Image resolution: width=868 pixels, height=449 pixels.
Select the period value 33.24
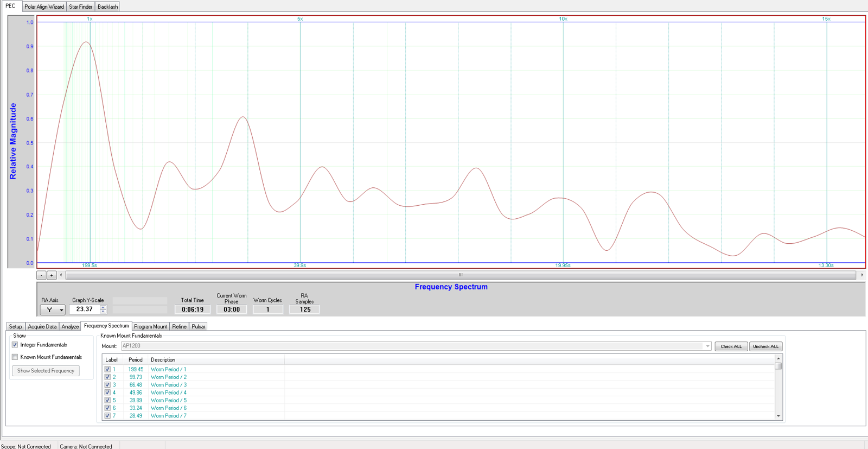coord(136,408)
